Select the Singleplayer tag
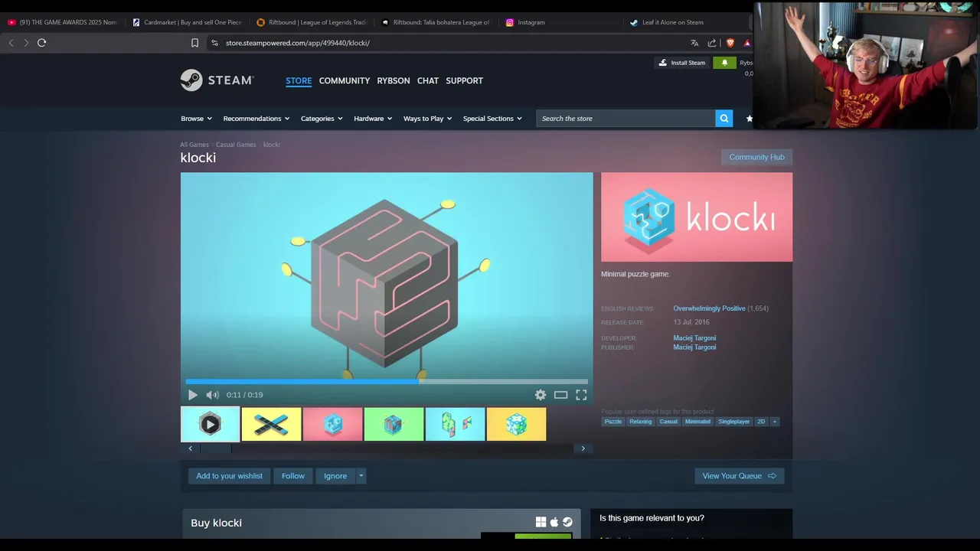 coord(734,422)
